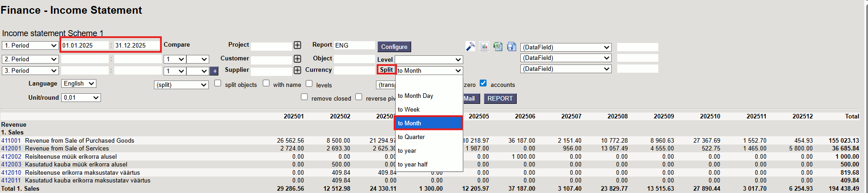Viewport: 868px width, 193px height.
Task: Click the Configure button
Action: coord(394,47)
